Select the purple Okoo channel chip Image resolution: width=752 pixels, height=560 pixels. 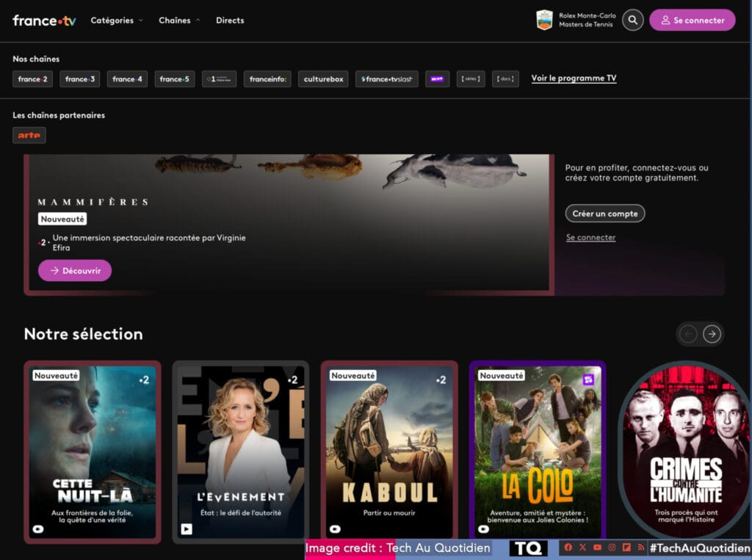point(438,79)
